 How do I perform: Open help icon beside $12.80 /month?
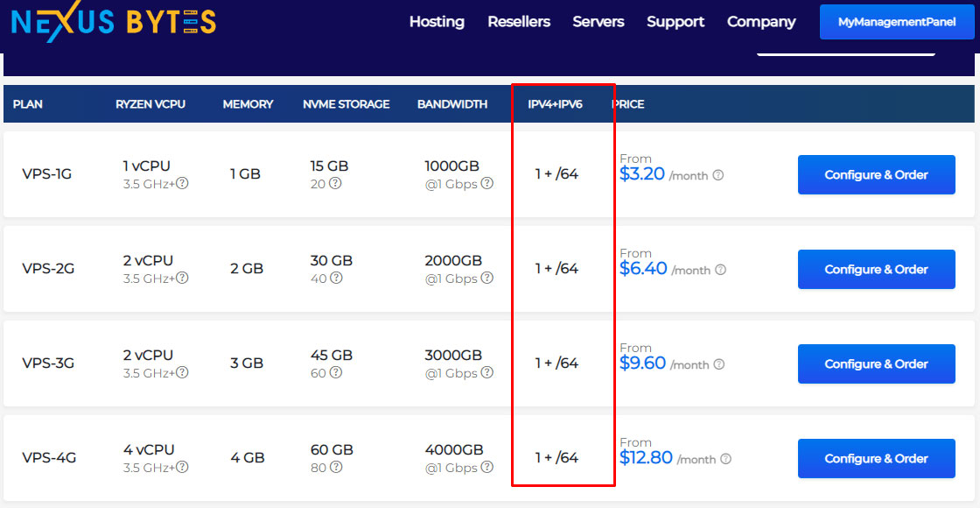(x=725, y=459)
